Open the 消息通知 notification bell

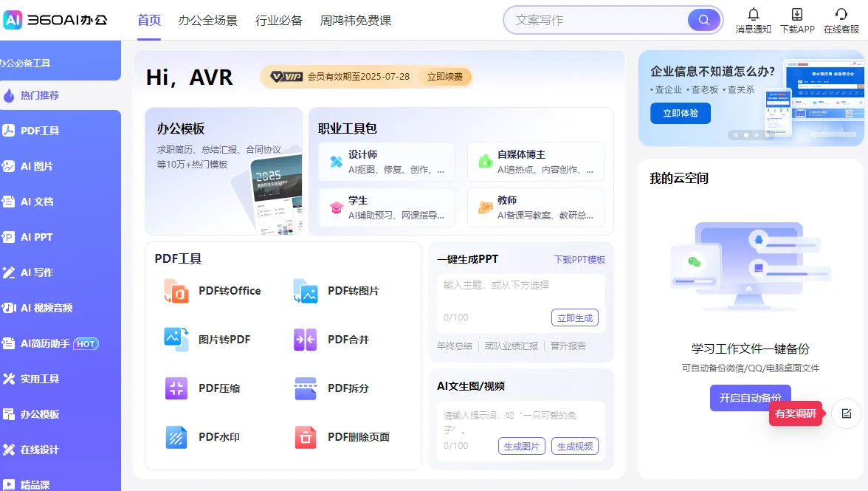click(753, 20)
